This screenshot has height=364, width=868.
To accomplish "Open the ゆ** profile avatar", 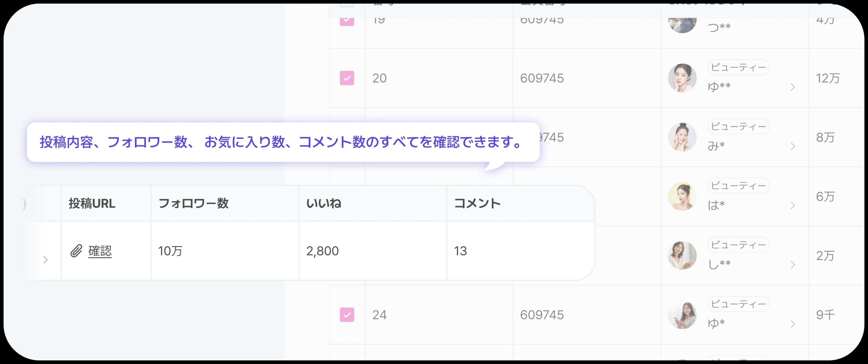I will coord(682,78).
